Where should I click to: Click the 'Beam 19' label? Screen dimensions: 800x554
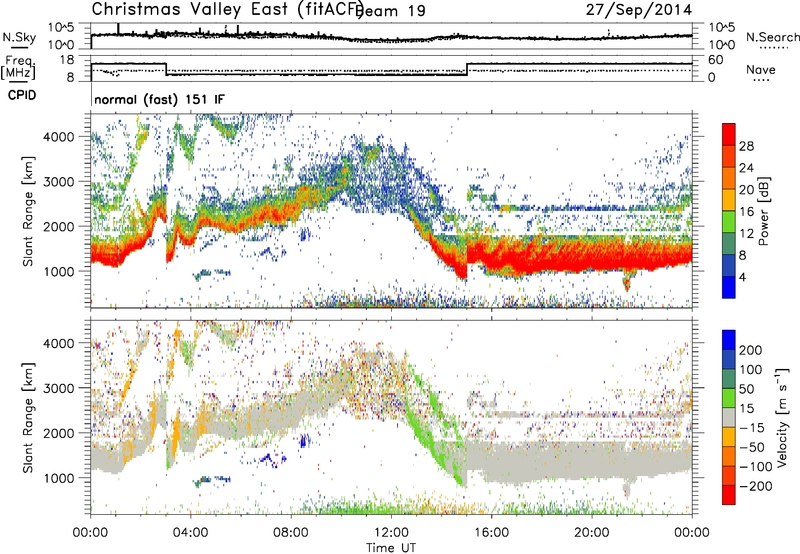392,10
